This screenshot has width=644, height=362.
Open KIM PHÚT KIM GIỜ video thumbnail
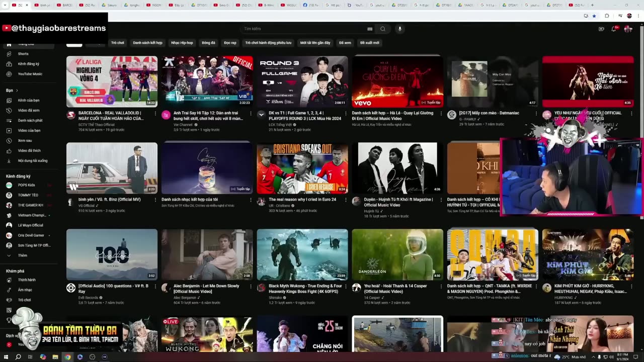(x=588, y=254)
